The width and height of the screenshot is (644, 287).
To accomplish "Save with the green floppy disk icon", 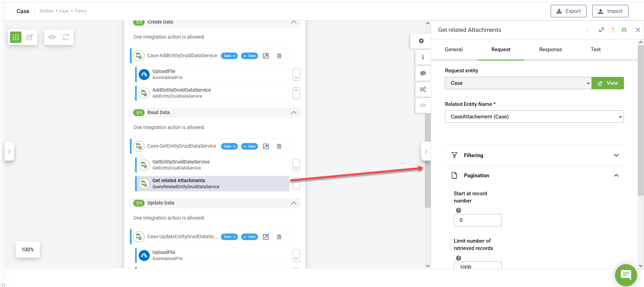I will tap(624, 30).
